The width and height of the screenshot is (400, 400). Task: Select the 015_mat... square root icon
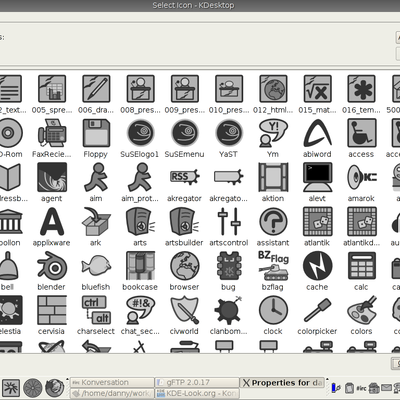317,89
